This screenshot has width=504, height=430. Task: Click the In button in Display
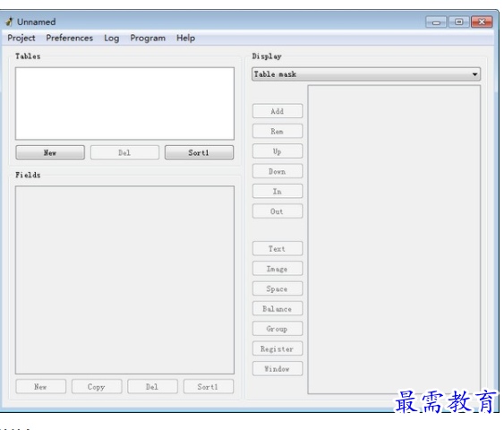click(278, 191)
